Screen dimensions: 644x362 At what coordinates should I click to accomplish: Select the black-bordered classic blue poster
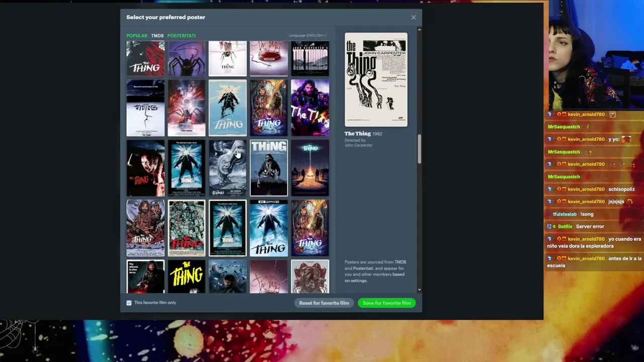coord(227,228)
